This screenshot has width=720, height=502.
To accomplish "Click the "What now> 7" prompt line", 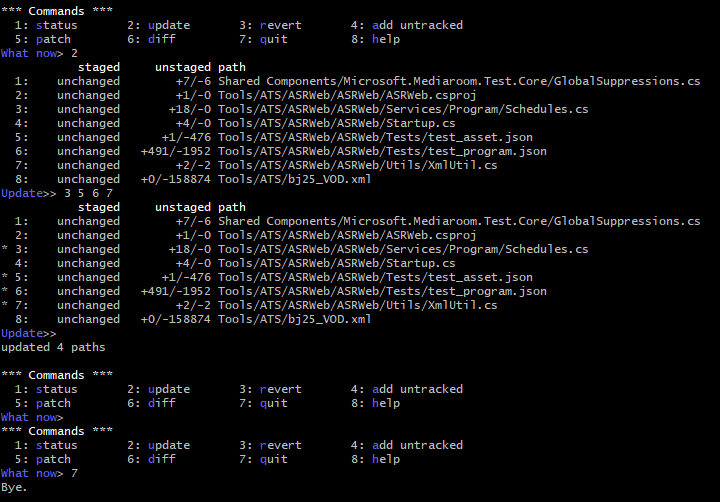I will (x=40, y=473).
